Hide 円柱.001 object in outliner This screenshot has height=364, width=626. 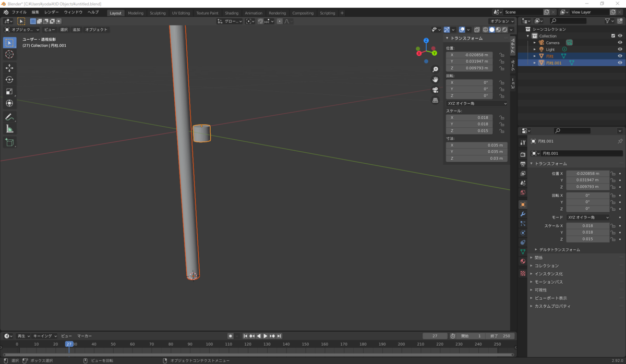click(x=620, y=63)
